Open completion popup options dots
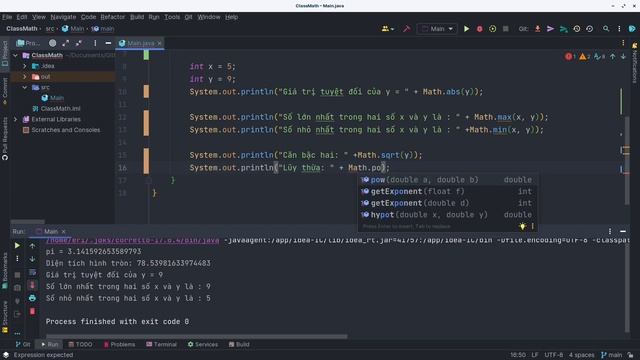The width and height of the screenshot is (640, 360). (x=532, y=226)
